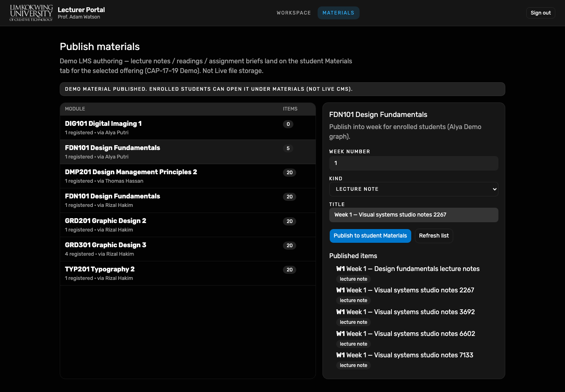This screenshot has width=565, height=392.
Task: Sign out of the lecturer portal
Action: click(540, 13)
